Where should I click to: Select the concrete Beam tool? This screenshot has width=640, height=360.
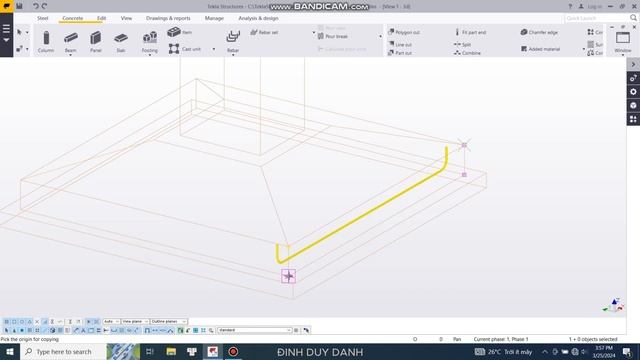(71, 42)
